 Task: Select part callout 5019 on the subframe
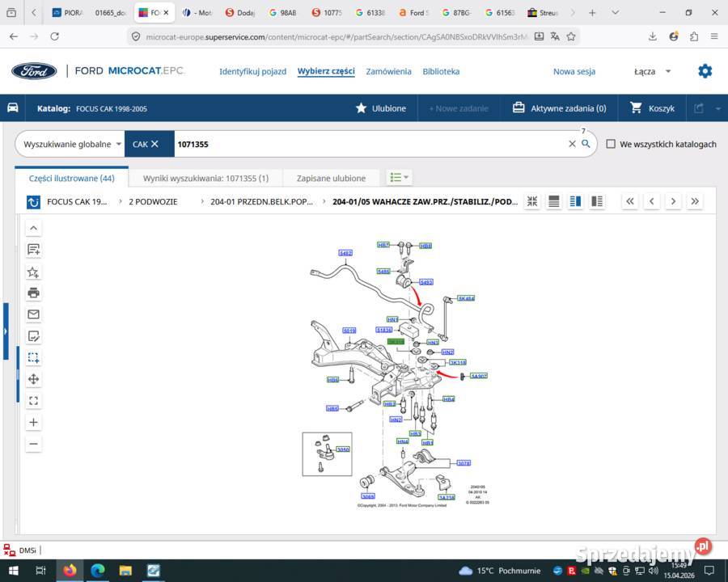point(349,331)
